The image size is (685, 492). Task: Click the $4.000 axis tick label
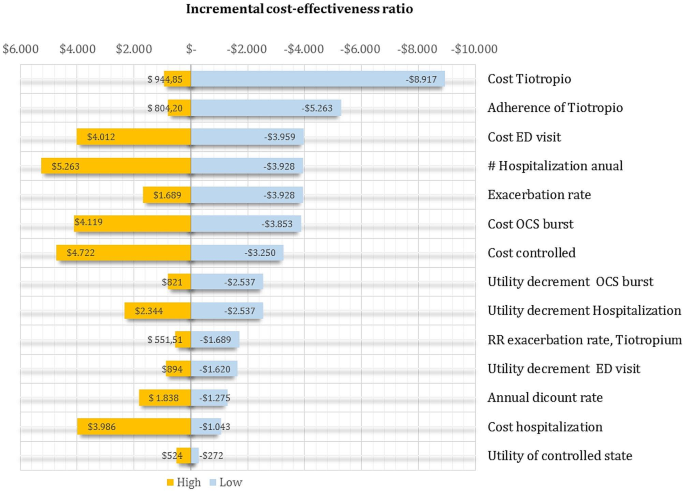[77, 49]
